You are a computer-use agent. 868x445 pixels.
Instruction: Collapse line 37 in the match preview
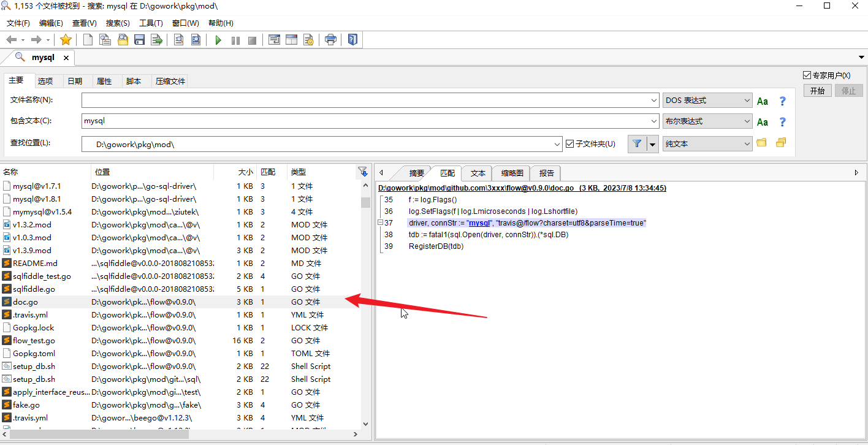381,222
